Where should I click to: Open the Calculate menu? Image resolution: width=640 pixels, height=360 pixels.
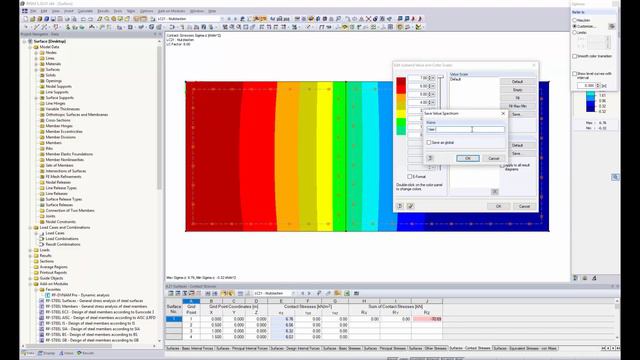pyautogui.click(x=85, y=11)
